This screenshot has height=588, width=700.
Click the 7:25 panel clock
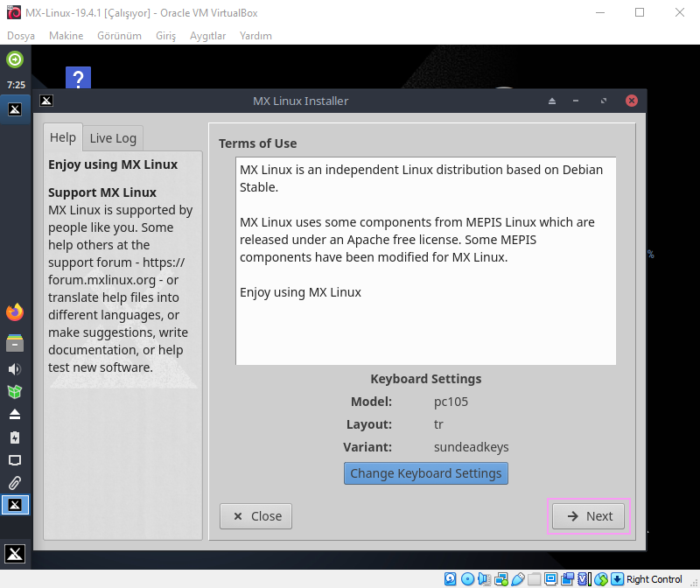[x=16, y=85]
